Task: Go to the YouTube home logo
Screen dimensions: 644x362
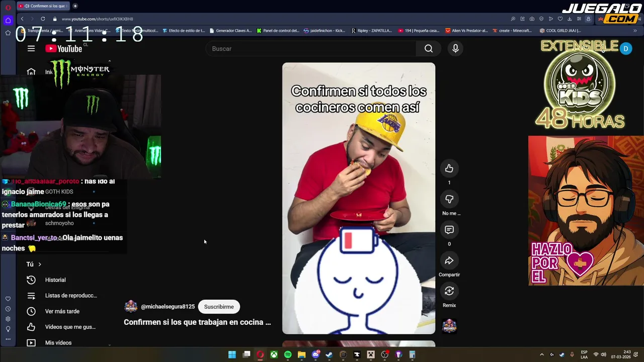Action: [x=63, y=49]
